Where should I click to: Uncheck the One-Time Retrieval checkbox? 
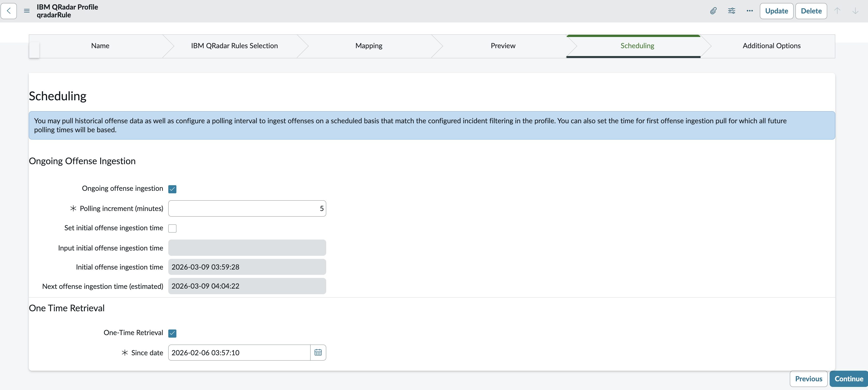[172, 333]
